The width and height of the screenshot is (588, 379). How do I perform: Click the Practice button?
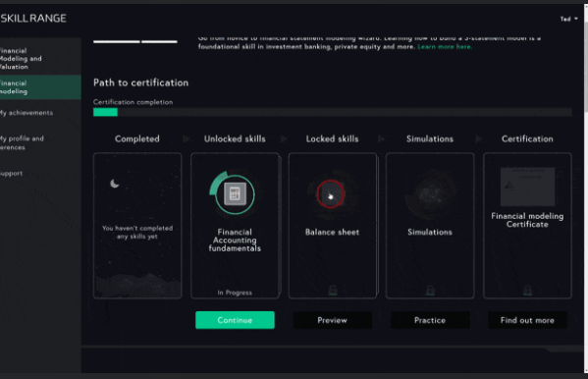430,320
